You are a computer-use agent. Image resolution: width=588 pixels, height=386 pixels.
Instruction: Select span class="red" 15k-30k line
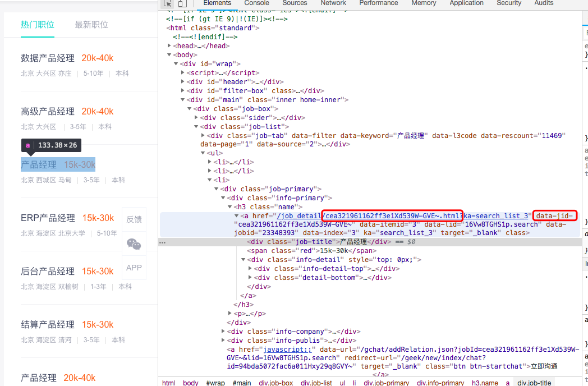pos(311,251)
